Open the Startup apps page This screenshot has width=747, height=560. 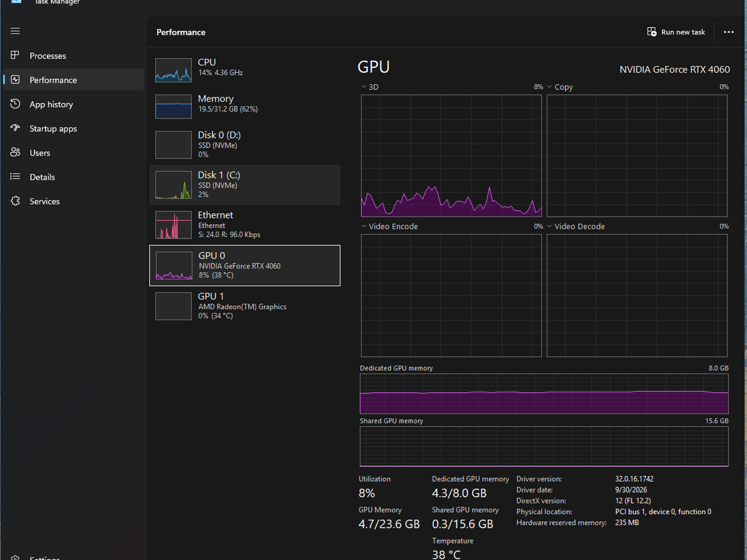tap(73, 128)
